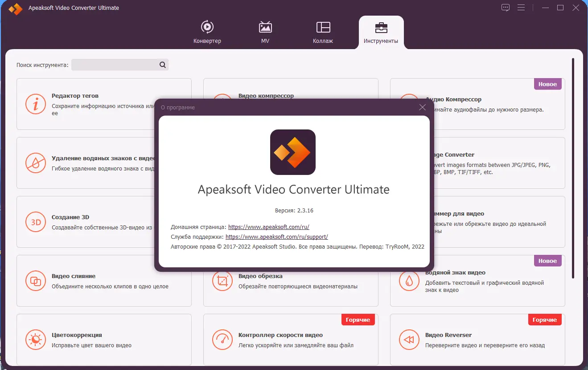Close the О программе dialog
The image size is (588, 370).
click(422, 107)
